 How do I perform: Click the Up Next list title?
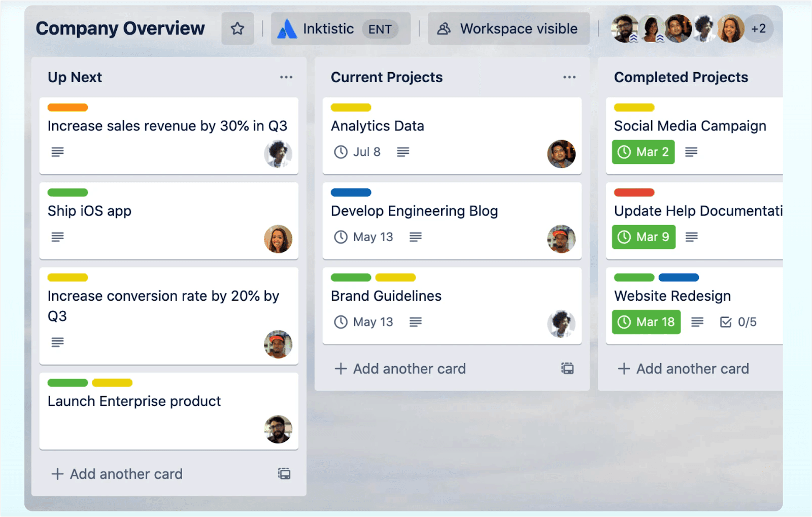click(75, 77)
